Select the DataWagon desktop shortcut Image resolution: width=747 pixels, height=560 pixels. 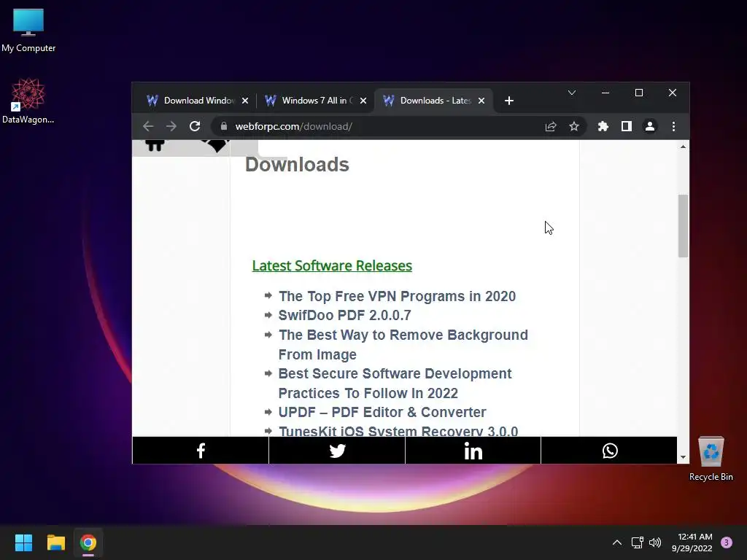coord(28,101)
